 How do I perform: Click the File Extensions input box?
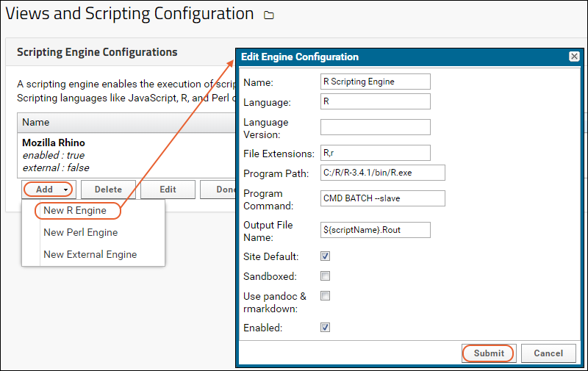pos(375,153)
